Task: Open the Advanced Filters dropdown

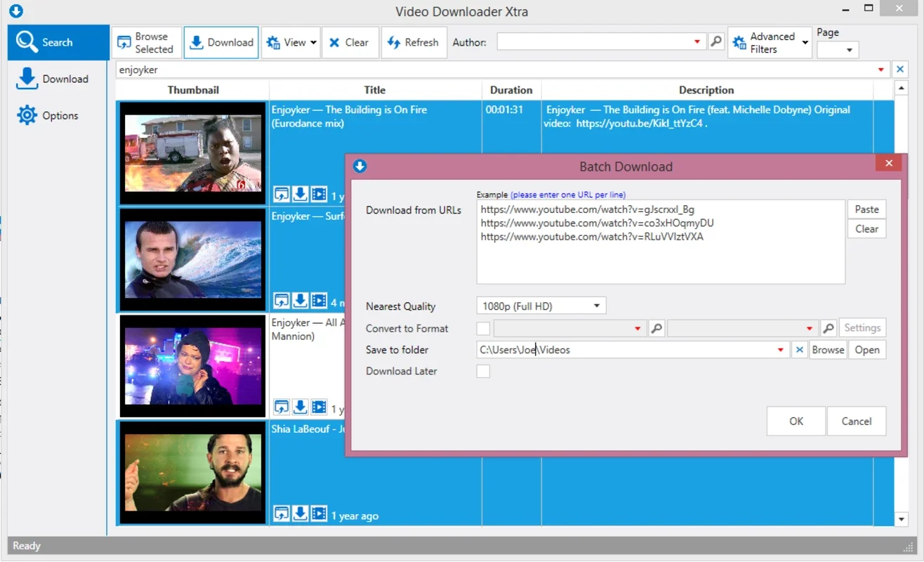Action: pyautogui.click(x=770, y=42)
